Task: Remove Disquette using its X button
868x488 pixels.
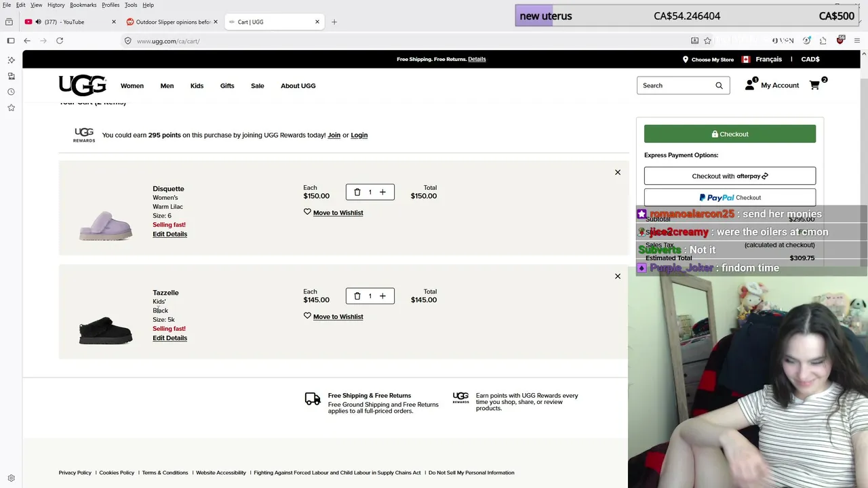Action: (618, 172)
